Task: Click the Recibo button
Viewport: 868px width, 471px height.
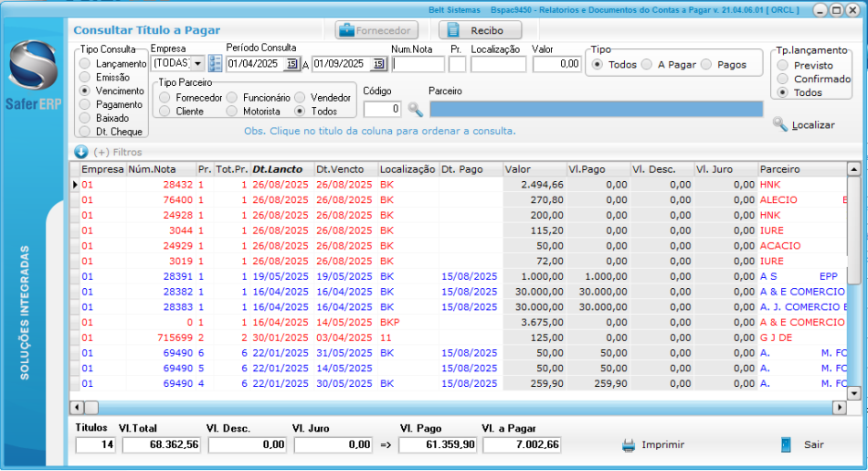Action: [479, 30]
